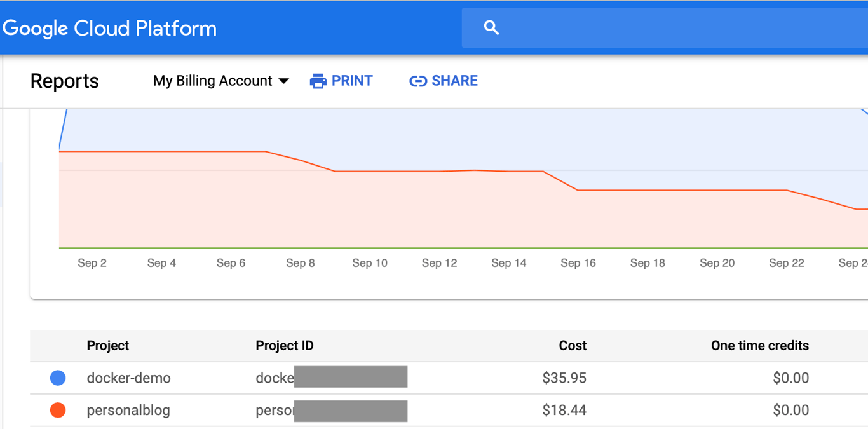Click the $35.95 cost for docker-demo
The height and width of the screenshot is (429, 868).
click(564, 378)
